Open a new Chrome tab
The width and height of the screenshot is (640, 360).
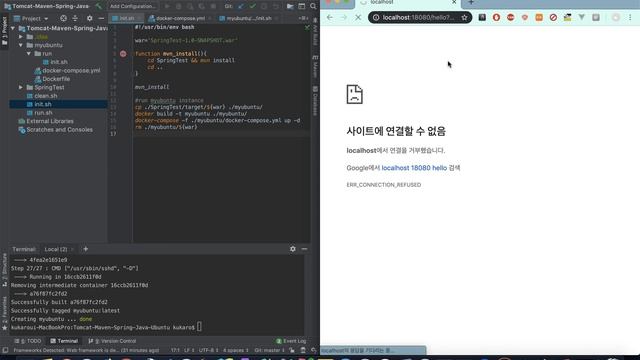(471, 2)
